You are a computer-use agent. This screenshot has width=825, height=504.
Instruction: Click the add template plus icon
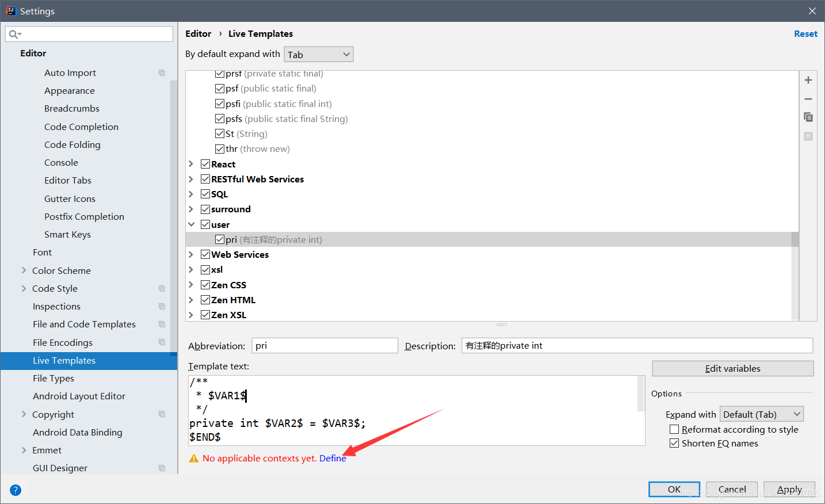(x=808, y=80)
